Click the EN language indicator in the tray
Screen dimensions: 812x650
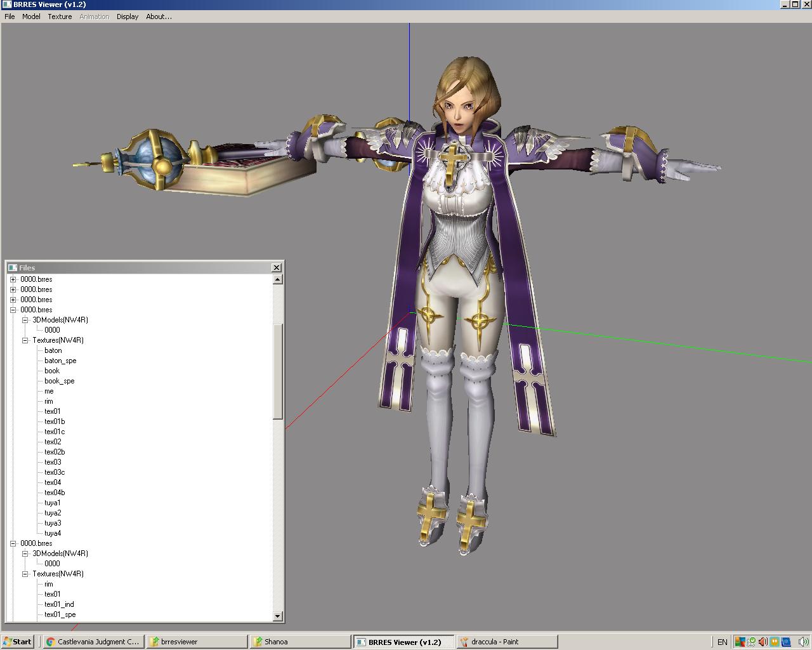723,642
